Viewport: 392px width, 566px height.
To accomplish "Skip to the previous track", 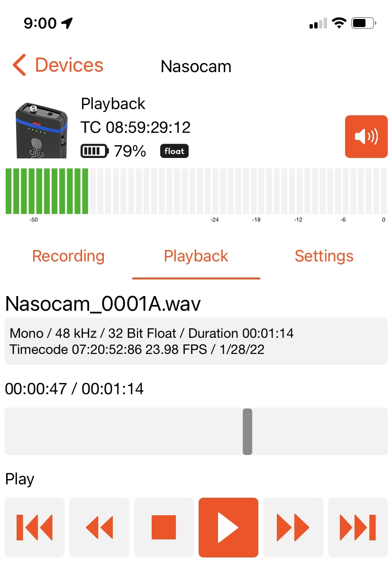I will (x=35, y=527).
